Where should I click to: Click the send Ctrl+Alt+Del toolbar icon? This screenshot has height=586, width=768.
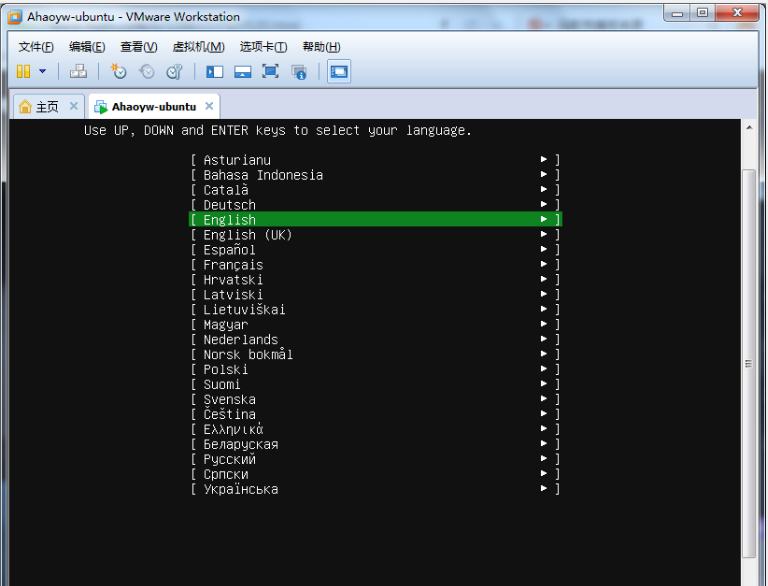pyautogui.click(x=79, y=71)
